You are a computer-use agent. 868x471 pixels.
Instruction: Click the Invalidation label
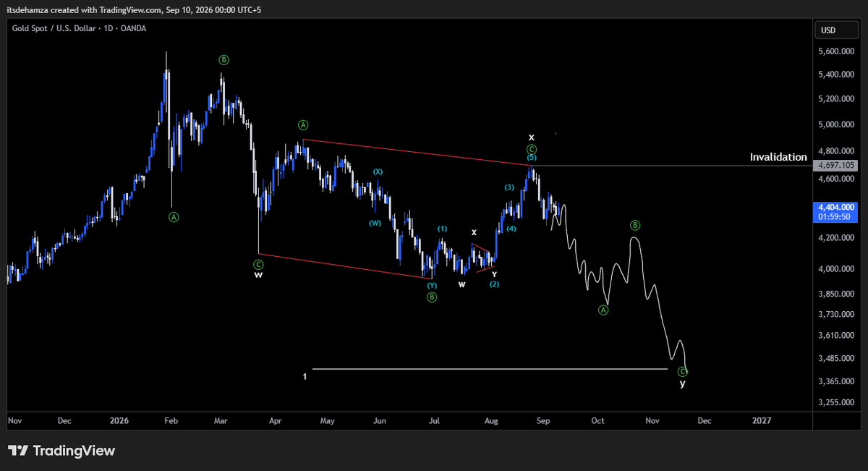778,157
